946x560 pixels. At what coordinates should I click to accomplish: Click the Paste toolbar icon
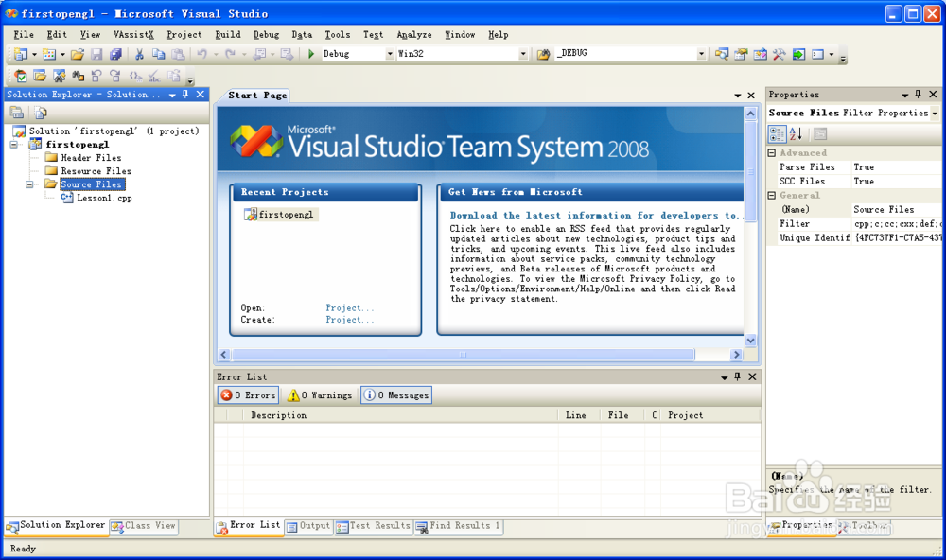pos(178,54)
